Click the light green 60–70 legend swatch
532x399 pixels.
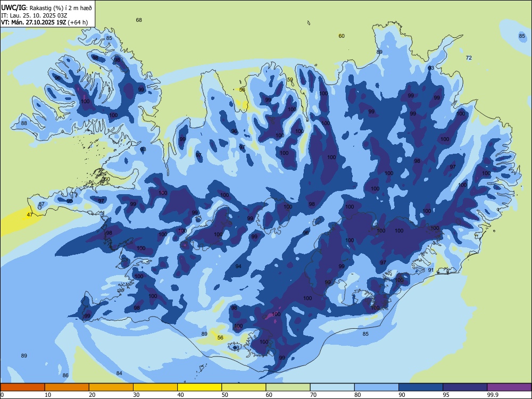point(288,387)
